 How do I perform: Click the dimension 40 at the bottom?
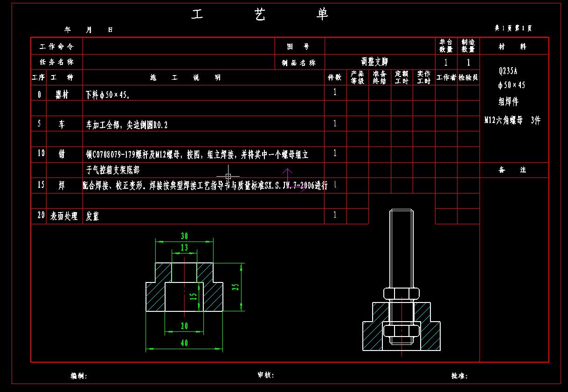(184, 343)
